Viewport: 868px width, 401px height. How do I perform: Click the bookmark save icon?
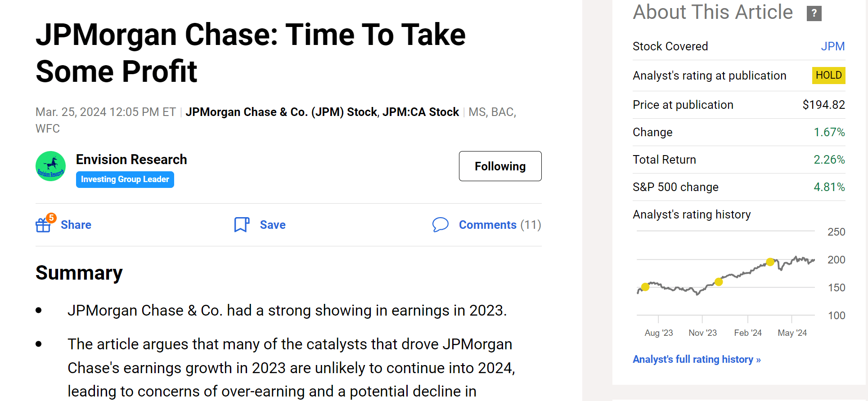point(242,224)
